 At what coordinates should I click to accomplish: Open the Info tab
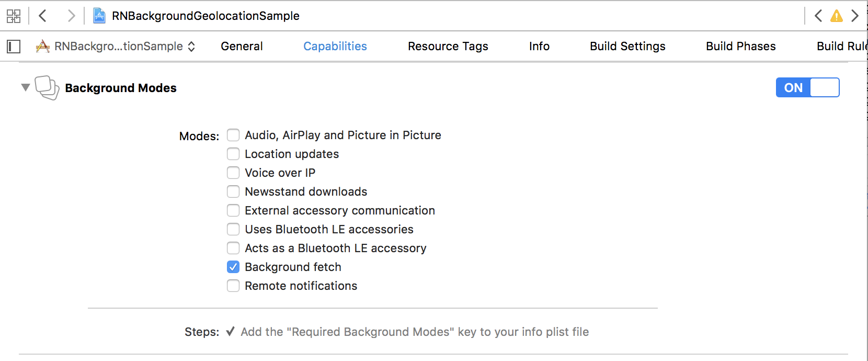click(539, 46)
